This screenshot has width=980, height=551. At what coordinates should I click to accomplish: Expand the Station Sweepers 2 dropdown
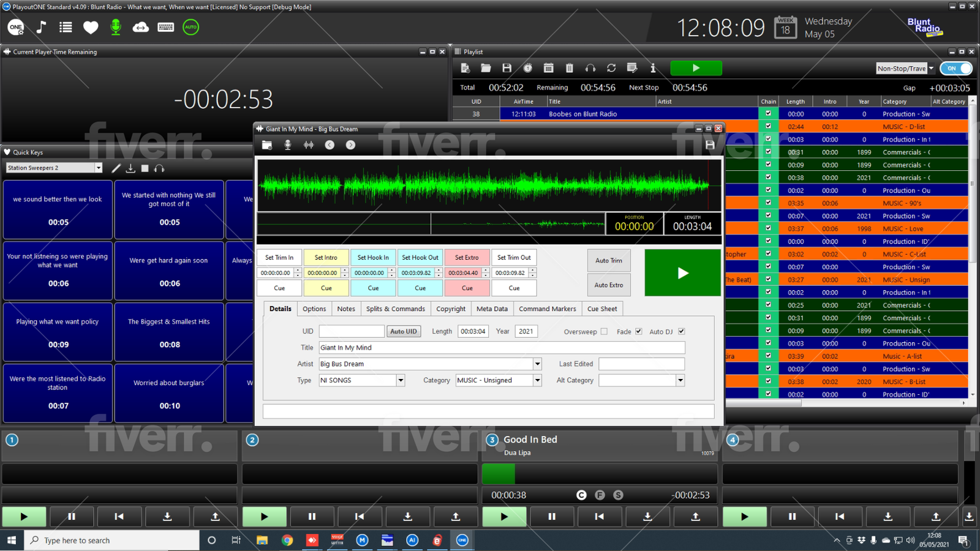point(98,168)
